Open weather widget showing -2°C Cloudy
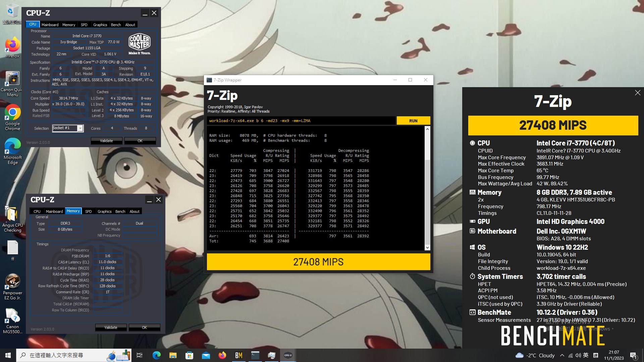Screen dimensions: 644x362 [535, 355]
